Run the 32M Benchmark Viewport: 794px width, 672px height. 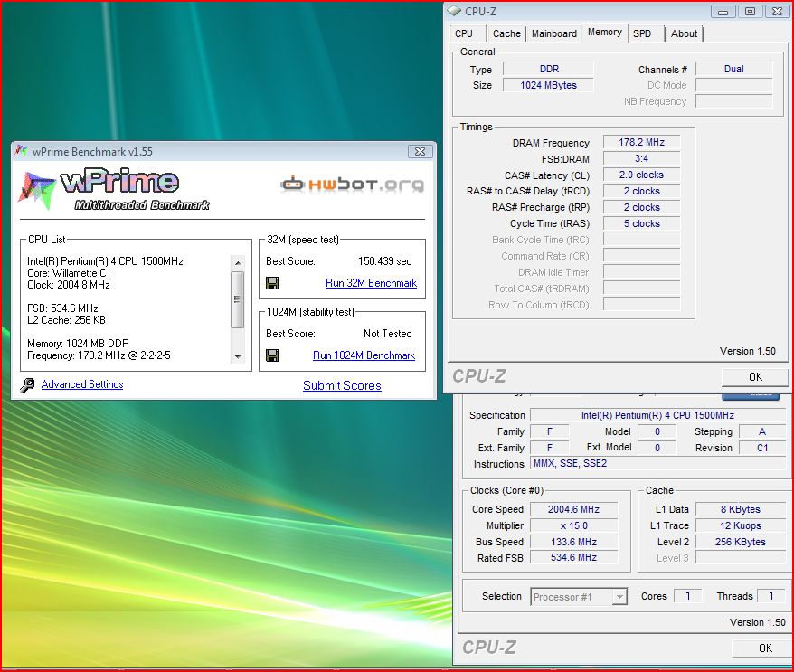371,283
